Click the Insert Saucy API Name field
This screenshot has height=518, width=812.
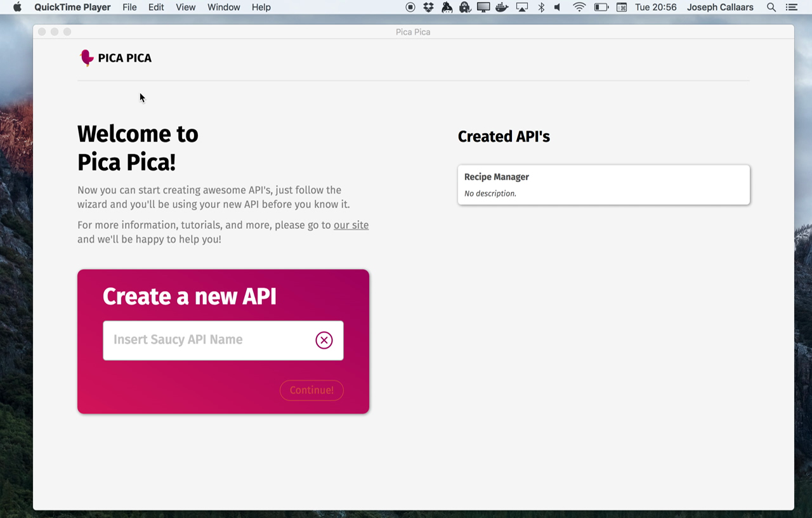[206, 340]
